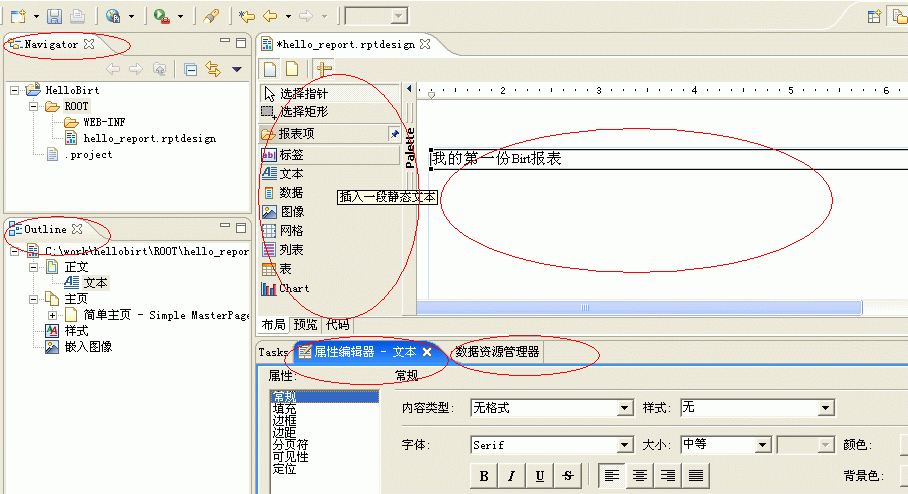Image resolution: width=908 pixels, height=494 pixels.
Task: Select the 选择指针 pointer tool
Action: tap(329, 93)
